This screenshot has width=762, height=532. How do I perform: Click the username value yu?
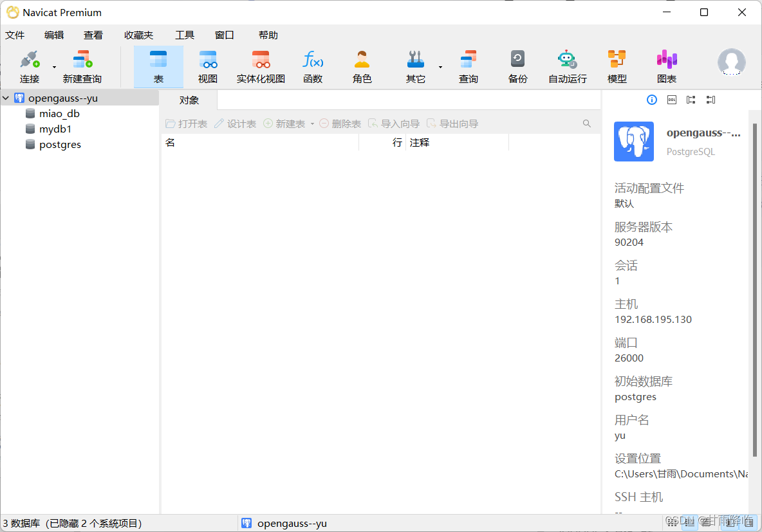point(620,436)
